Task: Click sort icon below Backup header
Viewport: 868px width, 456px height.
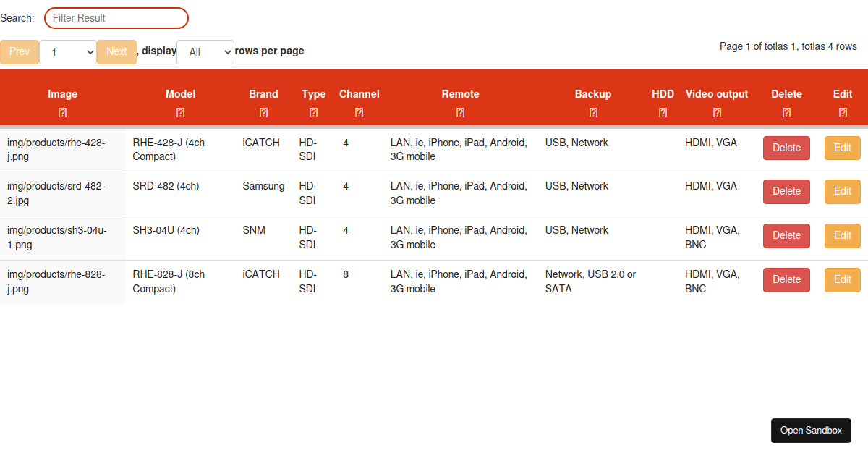Action: tap(594, 113)
